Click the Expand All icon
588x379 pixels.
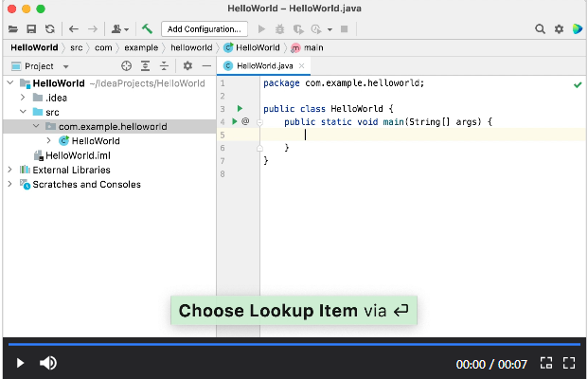tap(145, 66)
